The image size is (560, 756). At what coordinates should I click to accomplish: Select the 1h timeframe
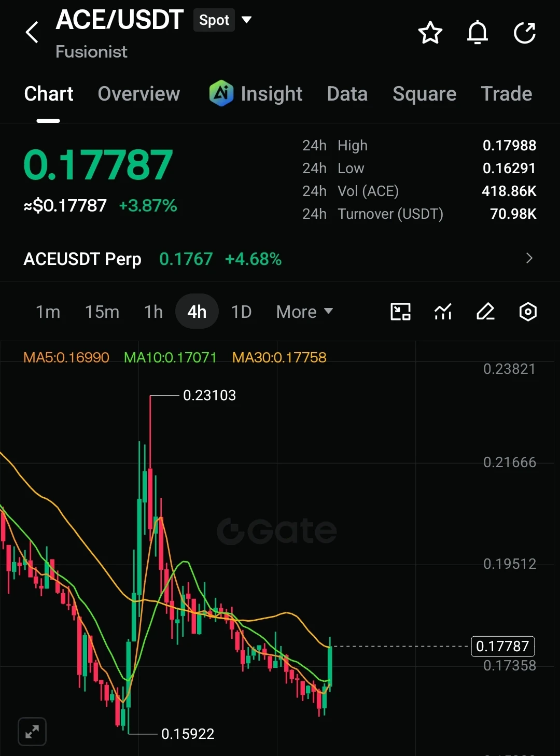[x=153, y=312]
